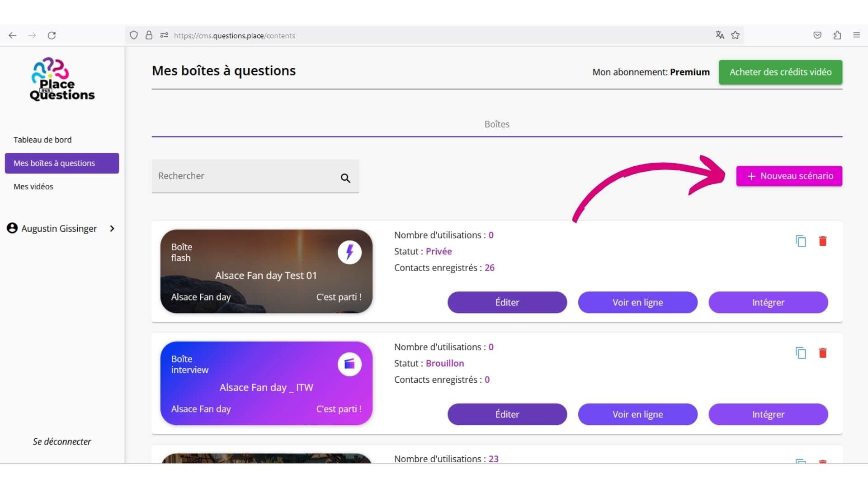The height and width of the screenshot is (488, 868).
Task: Open Tableau de bord in sidebar
Action: point(42,140)
